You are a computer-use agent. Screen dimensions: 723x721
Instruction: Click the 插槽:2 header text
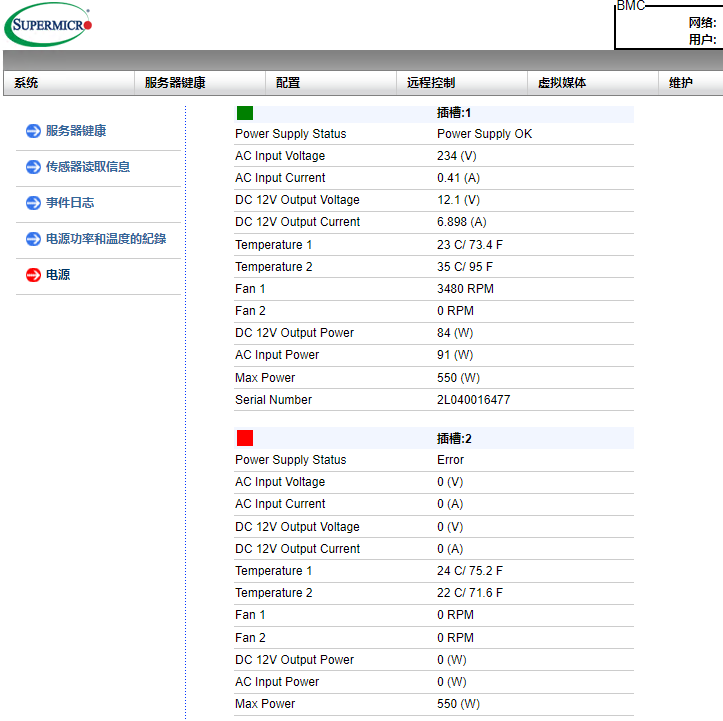coord(454,438)
